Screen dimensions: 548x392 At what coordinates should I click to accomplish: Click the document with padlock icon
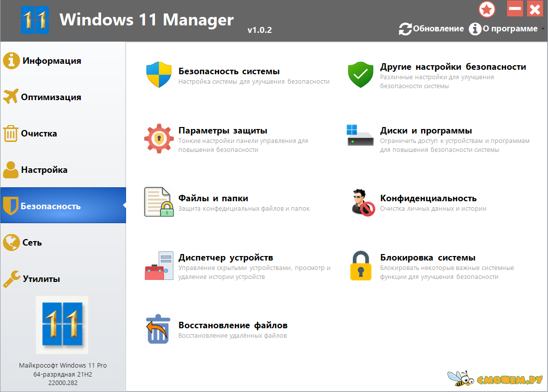coord(159,202)
